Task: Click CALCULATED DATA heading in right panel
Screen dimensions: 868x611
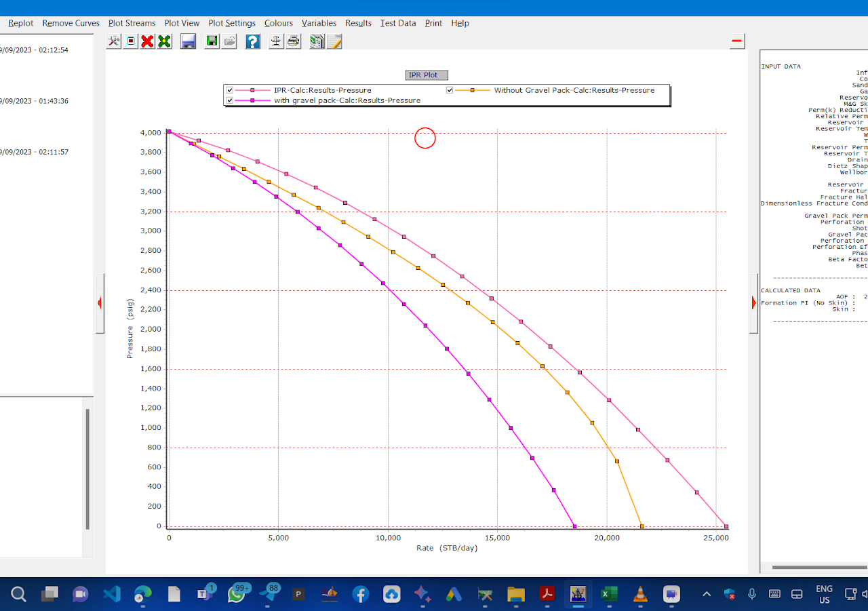Action: point(791,290)
